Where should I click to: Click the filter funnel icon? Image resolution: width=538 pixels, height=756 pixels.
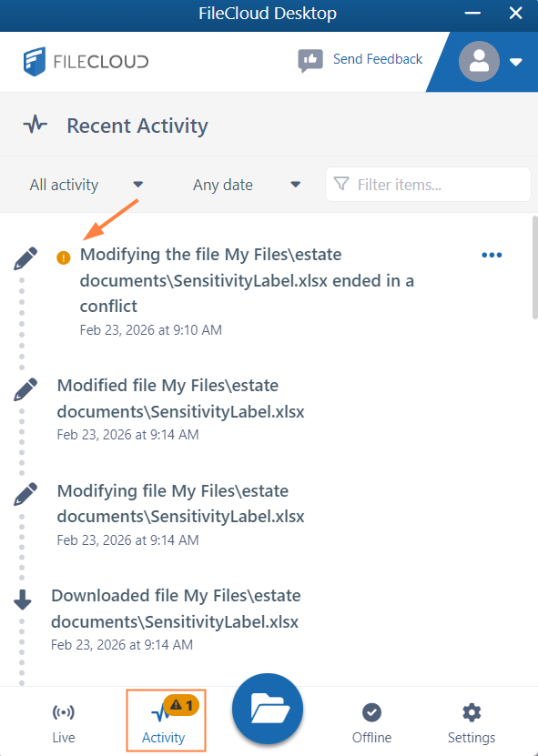tap(341, 184)
